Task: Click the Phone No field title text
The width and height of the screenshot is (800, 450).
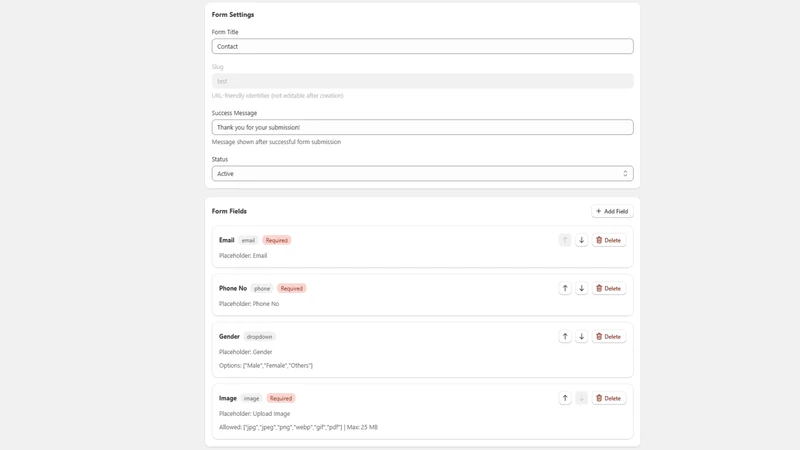Action: click(233, 288)
